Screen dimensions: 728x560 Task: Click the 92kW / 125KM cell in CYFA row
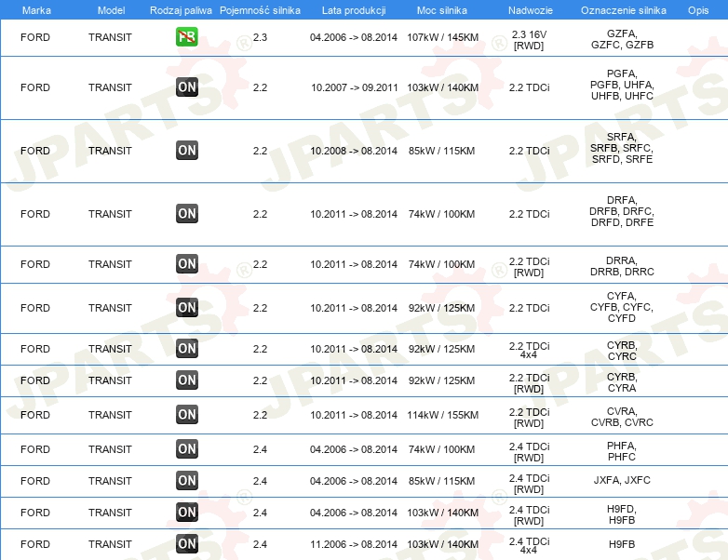441,308
